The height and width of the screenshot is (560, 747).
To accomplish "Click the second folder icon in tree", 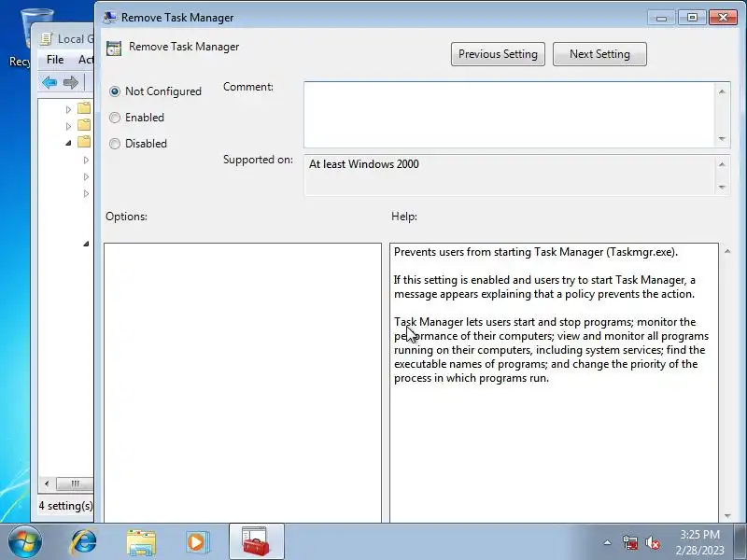I will [84, 124].
